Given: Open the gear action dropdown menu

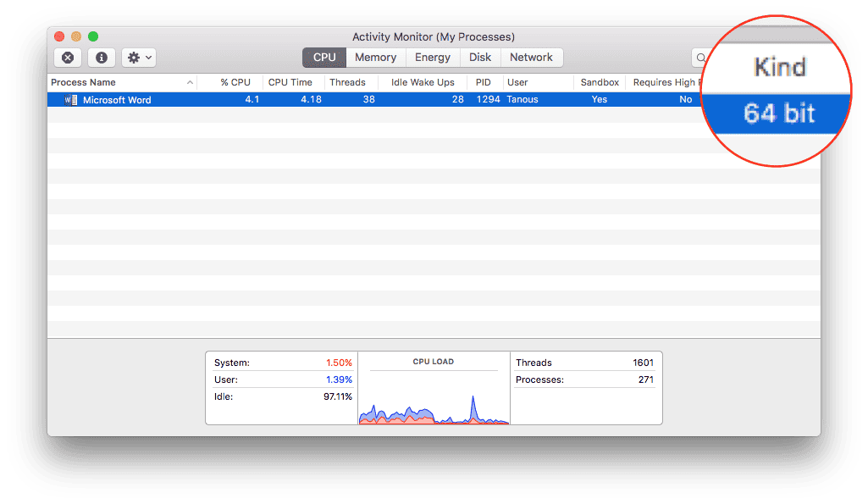Looking at the screenshot, I should 139,58.
